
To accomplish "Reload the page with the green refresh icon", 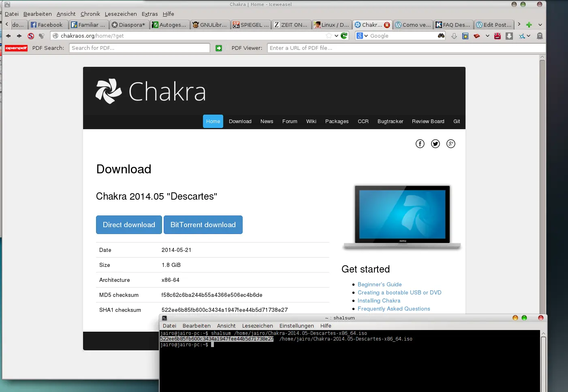I will [x=344, y=36].
